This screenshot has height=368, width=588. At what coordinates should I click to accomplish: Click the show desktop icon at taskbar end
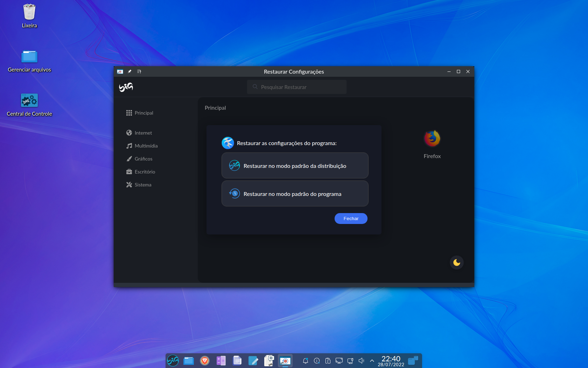413,361
